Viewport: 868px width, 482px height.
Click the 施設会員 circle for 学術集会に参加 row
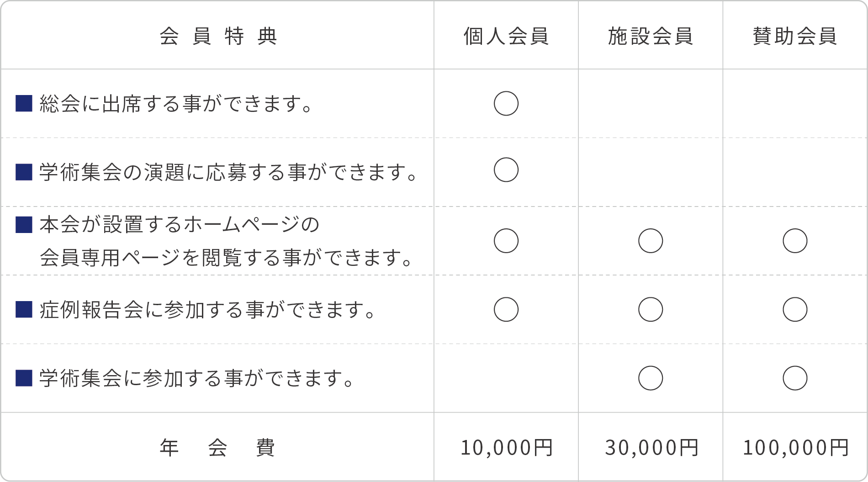pyautogui.click(x=651, y=378)
